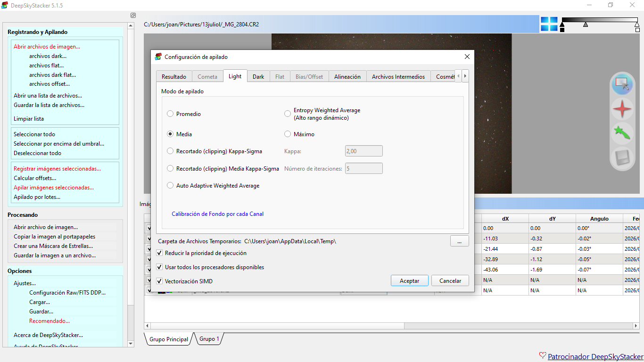Image resolution: width=644 pixels, height=362 pixels.
Task: Select the Grupo Principal tab
Action: (x=169, y=339)
